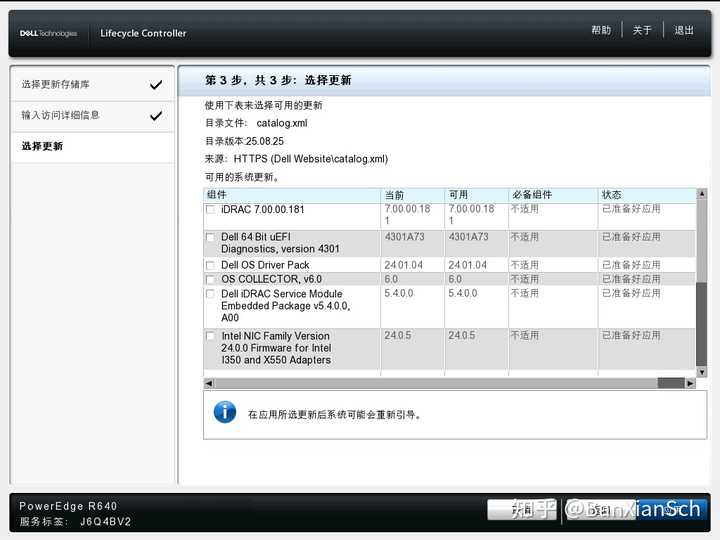720x540 pixels.
Task: Select the 选择更新 sidebar step
Action: 92,146
